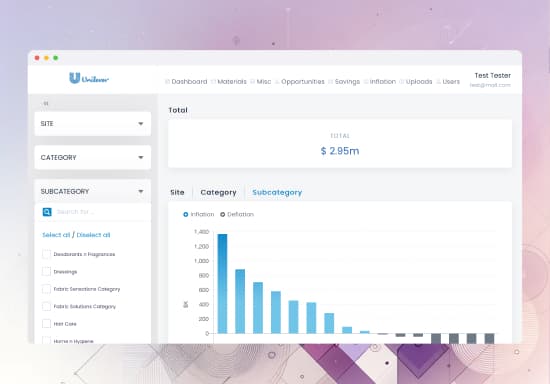Open the Uploads nav item
The image size is (550, 384).
pyautogui.click(x=416, y=82)
